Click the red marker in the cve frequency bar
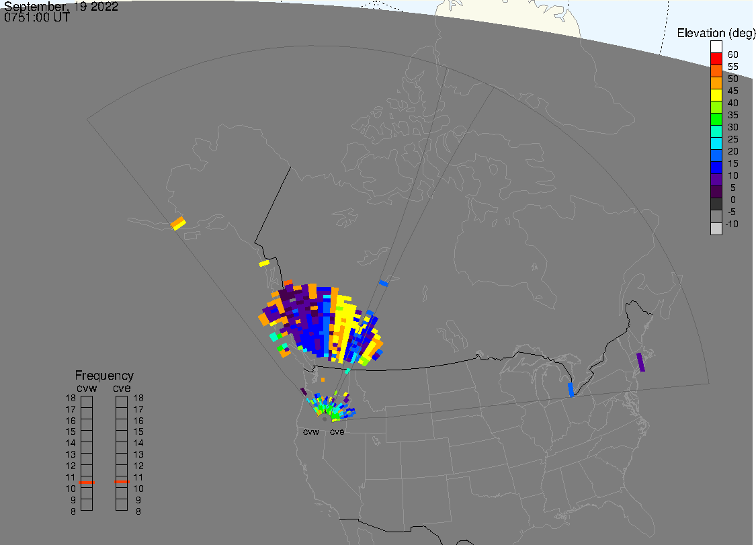Image resolution: width=756 pixels, height=545 pixels. pos(122,482)
